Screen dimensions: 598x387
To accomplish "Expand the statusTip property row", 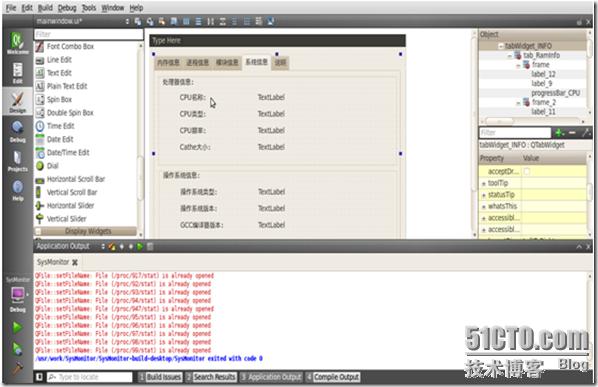I will (484, 195).
